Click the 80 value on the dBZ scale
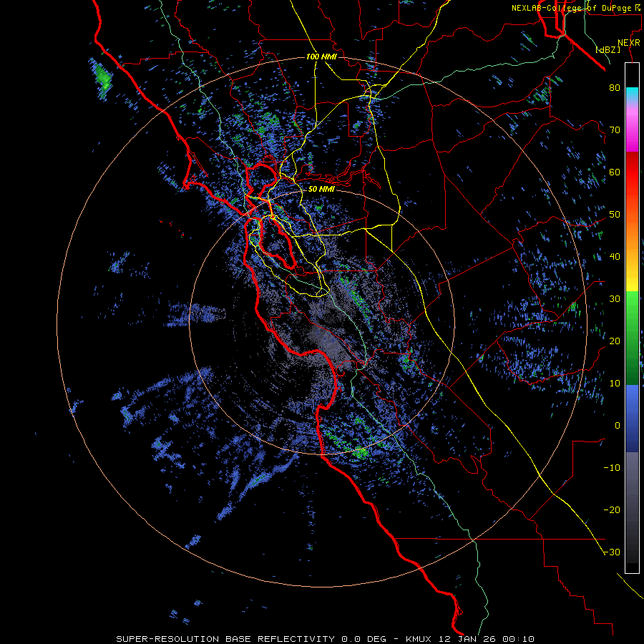Image resolution: width=644 pixels, height=644 pixels. pyautogui.click(x=615, y=87)
